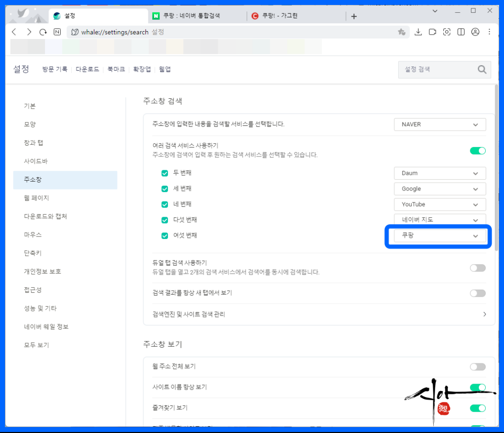Viewport: 504px width, 433px height.
Task: Switch to the 쿠팡! - 가그린 tab
Action: pyautogui.click(x=296, y=16)
